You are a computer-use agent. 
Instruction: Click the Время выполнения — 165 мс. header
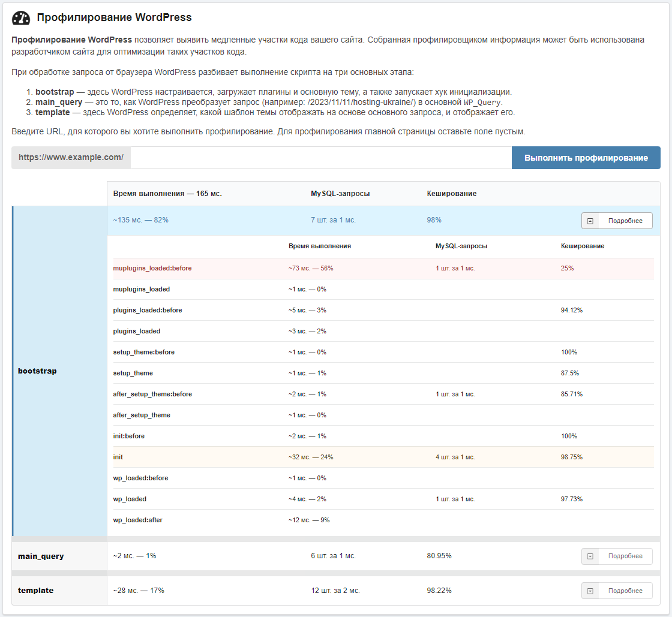(167, 194)
